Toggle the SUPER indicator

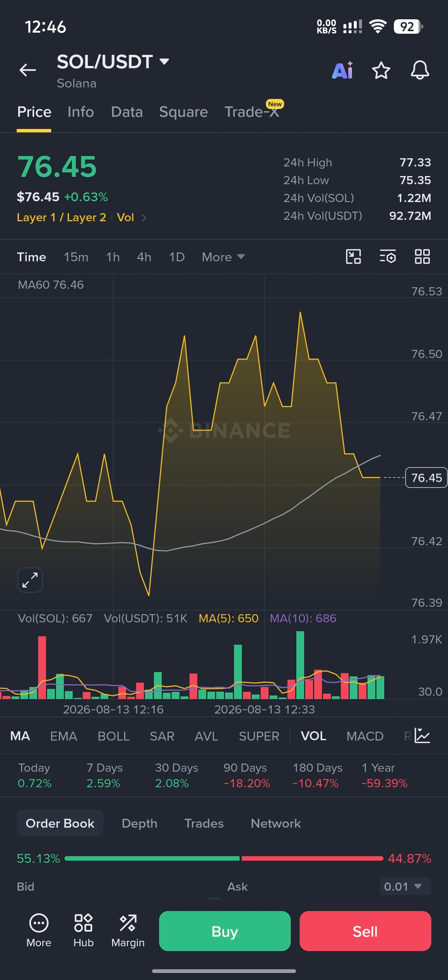click(x=259, y=736)
